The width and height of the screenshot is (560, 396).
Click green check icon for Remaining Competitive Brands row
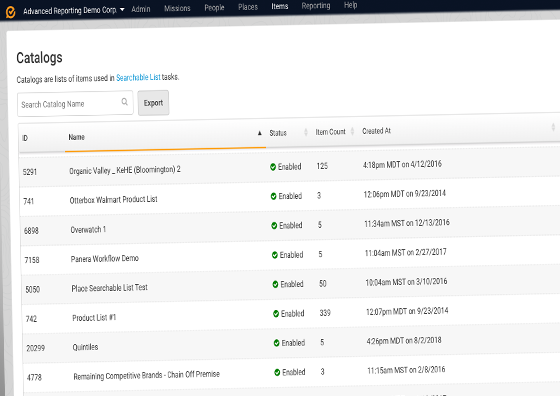[x=277, y=372]
